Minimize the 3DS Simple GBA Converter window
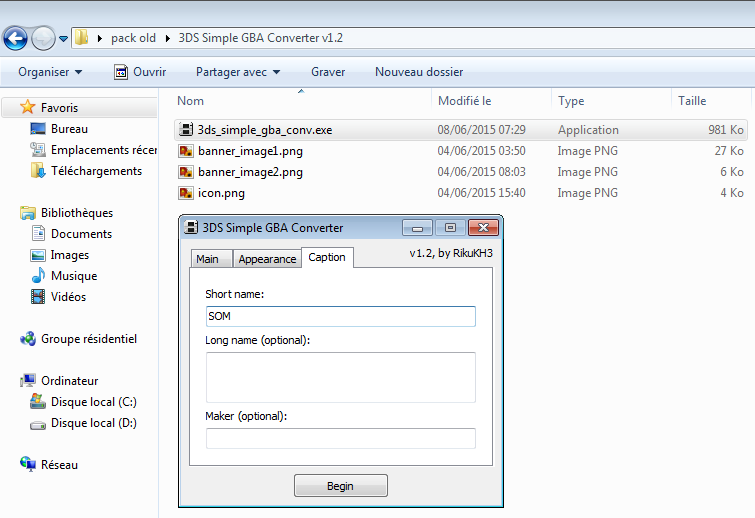755x518 pixels. (417, 228)
